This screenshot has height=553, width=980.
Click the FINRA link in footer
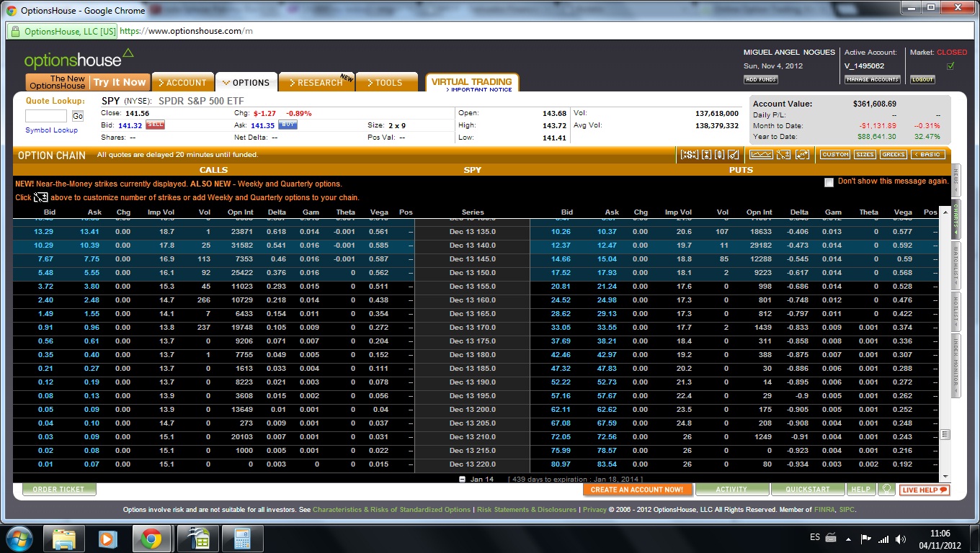click(x=824, y=510)
